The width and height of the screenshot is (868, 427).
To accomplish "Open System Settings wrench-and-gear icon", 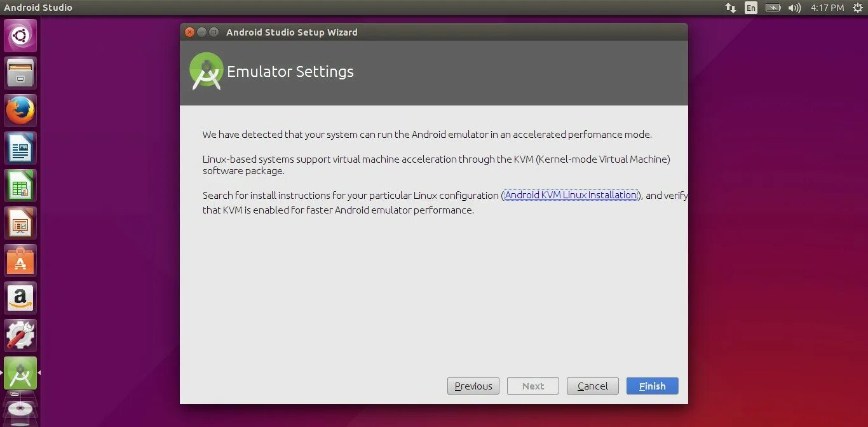I will point(20,335).
